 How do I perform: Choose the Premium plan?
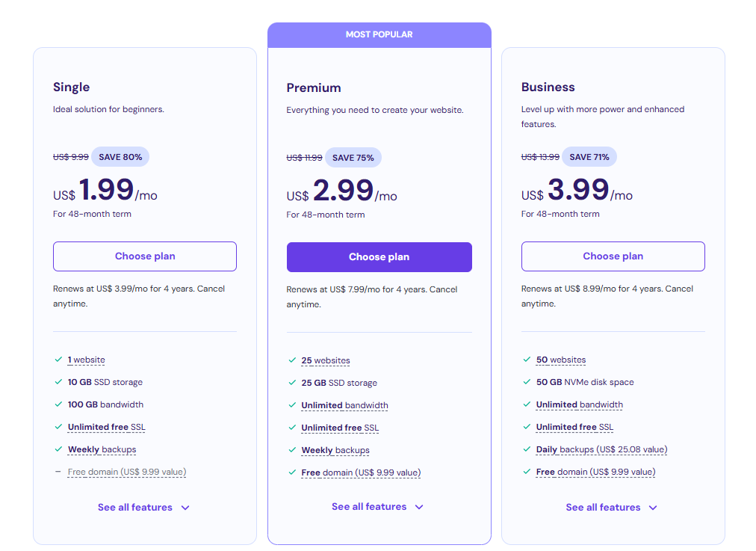click(379, 257)
